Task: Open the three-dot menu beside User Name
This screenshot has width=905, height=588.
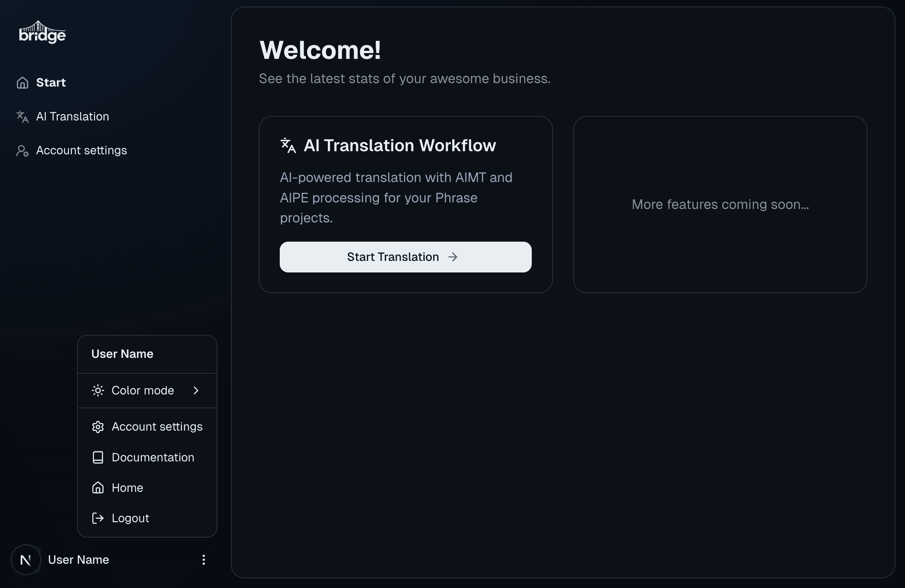Action: pyautogui.click(x=204, y=560)
